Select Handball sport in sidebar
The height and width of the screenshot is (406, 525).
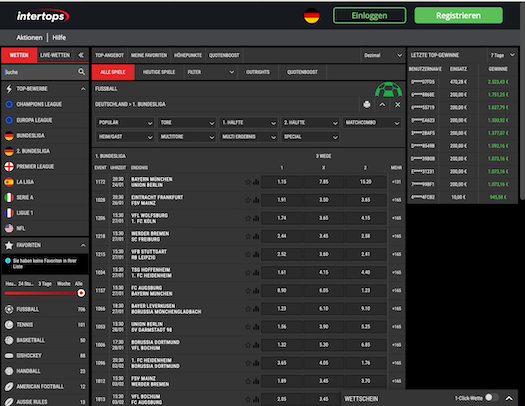pyautogui.click(x=45, y=371)
